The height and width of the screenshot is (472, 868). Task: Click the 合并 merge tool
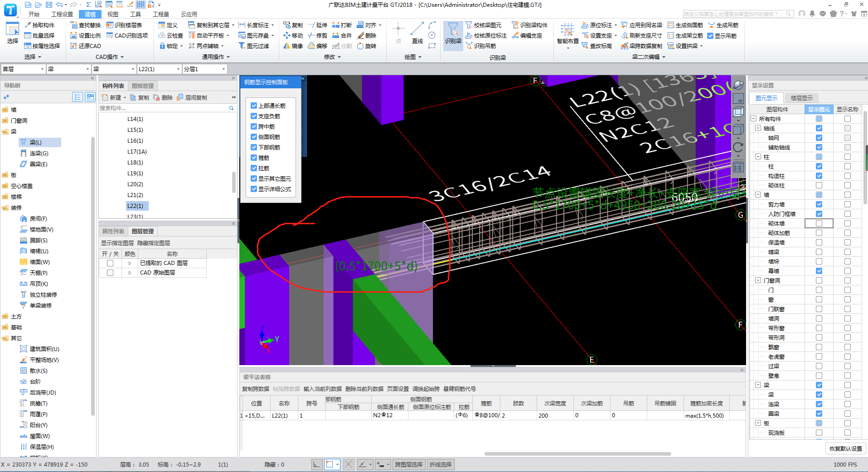click(342, 35)
